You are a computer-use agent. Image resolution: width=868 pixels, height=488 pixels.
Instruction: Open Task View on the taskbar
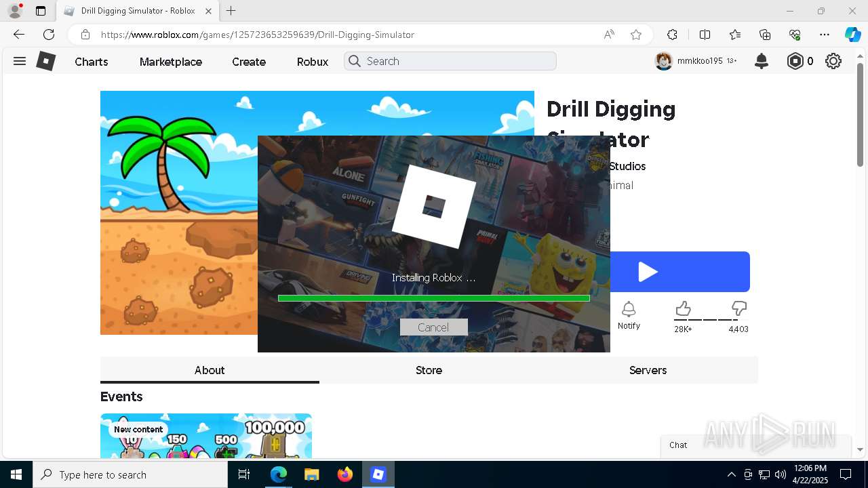point(244,474)
